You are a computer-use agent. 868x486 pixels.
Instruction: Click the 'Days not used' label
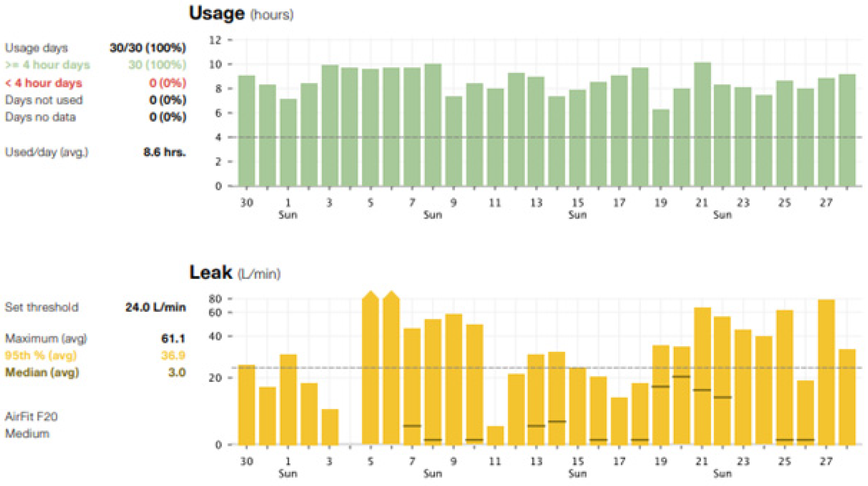pyautogui.click(x=44, y=100)
